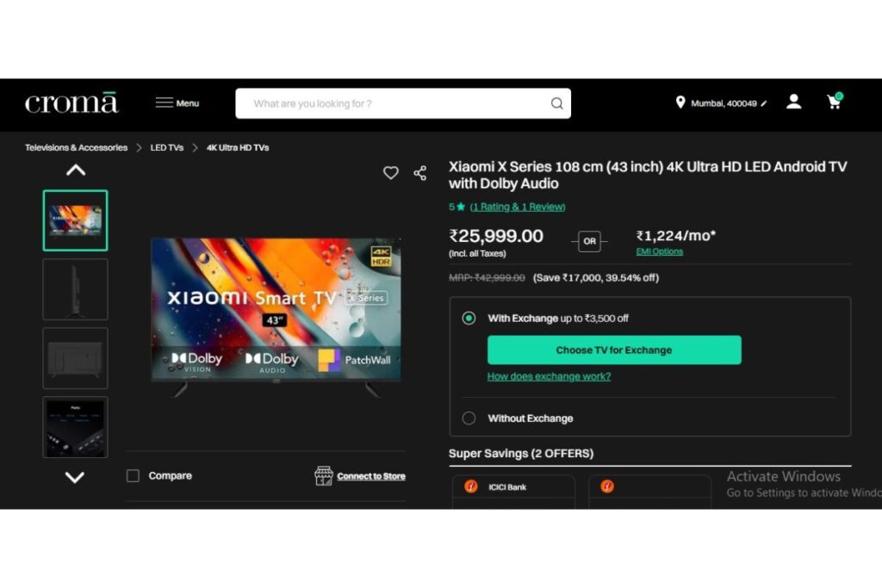
Task: Open the user account profile icon
Action: tap(793, 102)
